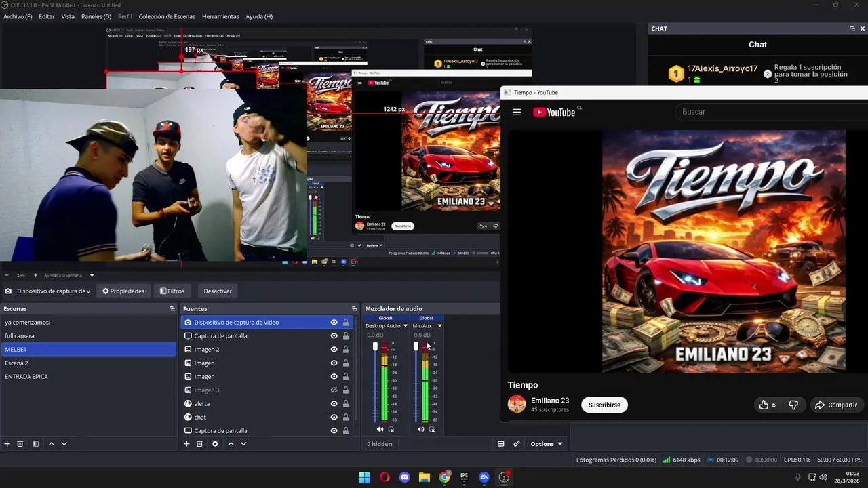Add a new source in Fuentes panel

point(186,444)
